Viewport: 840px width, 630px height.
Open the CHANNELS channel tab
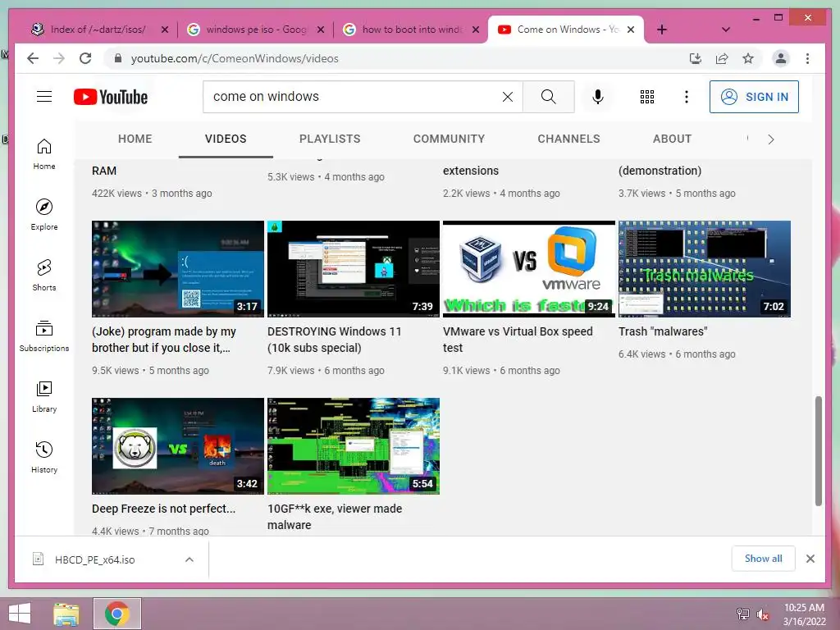pos(569,139)
